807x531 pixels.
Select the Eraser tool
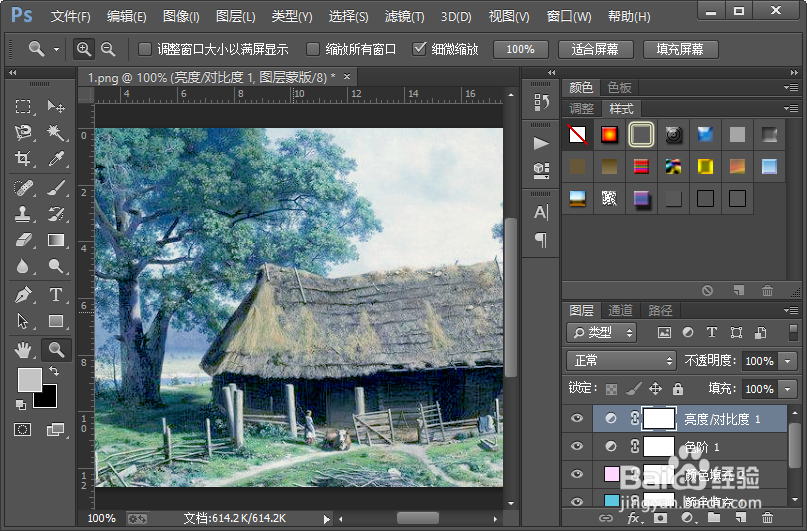click(23, 240)
